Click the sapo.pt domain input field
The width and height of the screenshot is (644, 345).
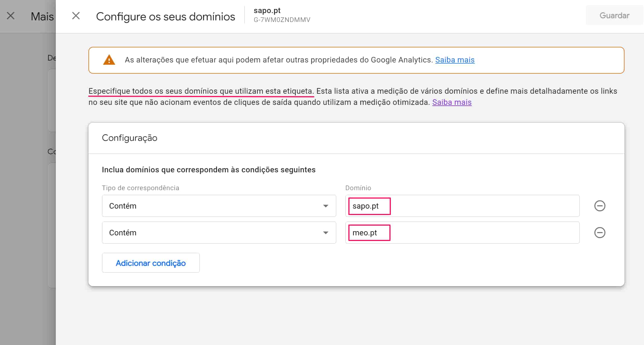[462, 206]
